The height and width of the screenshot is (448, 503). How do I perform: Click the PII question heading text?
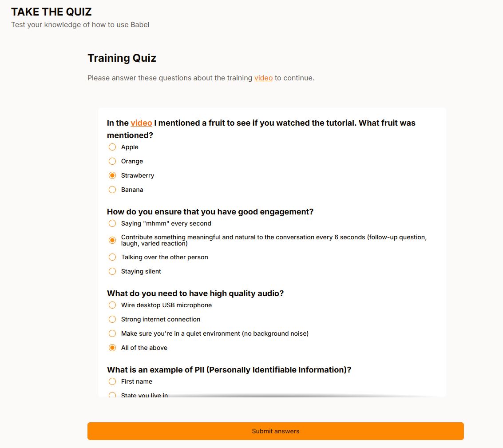[x=229, y=369]
